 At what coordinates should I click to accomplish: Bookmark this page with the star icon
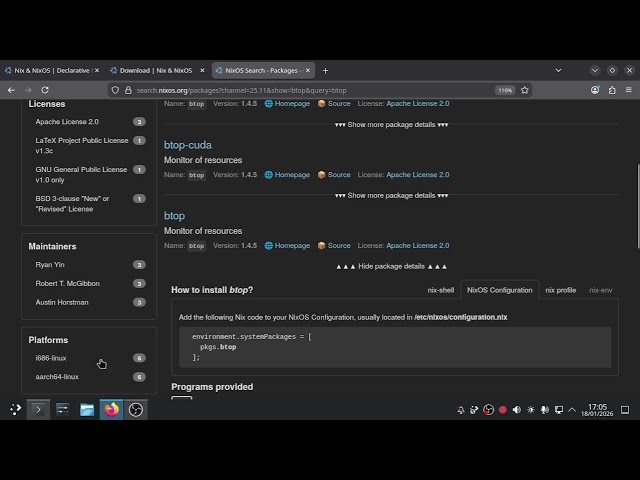[x=524, y=90]
